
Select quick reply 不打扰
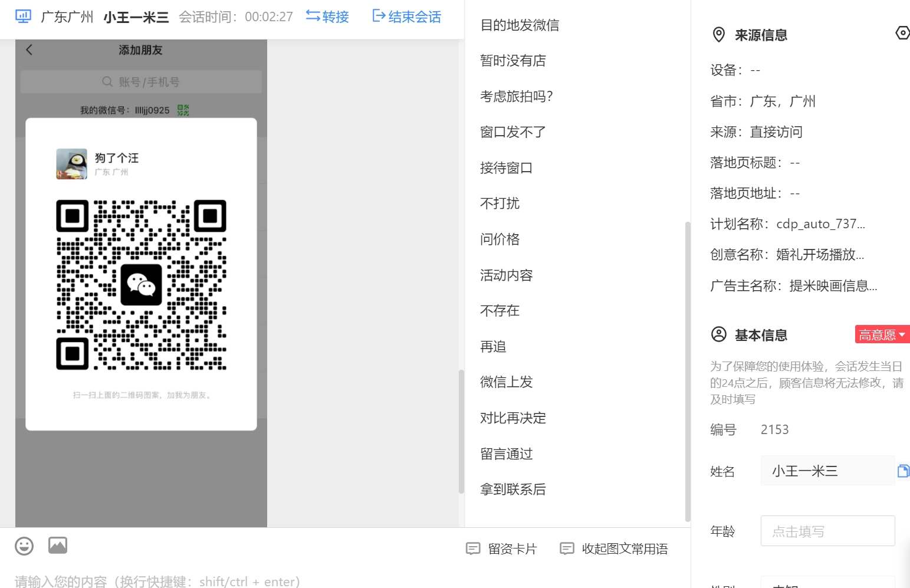tap(500, 203)
